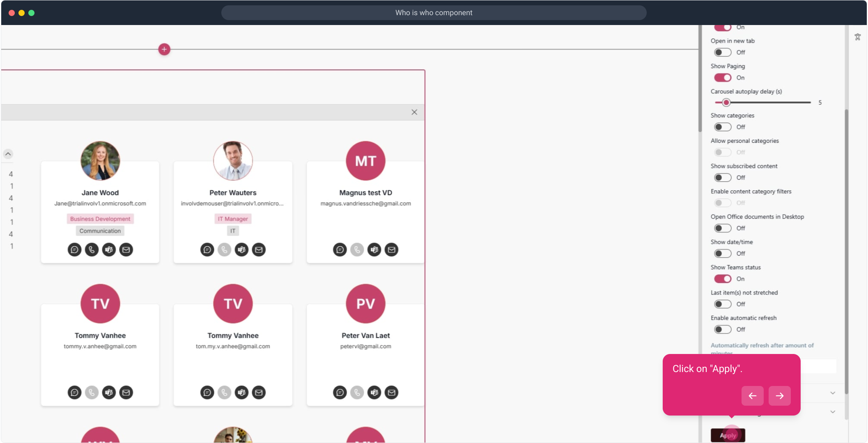The width and height of the screenshot is (868, 443).
Task: Click the 'Who is who component' title bar
Action: (434, 13)
